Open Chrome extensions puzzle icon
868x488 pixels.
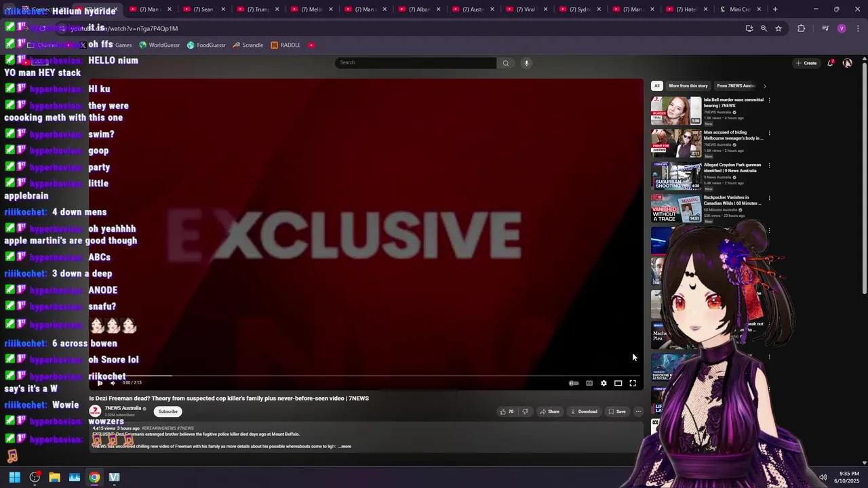pyautogui.click(x=802, y=28)
